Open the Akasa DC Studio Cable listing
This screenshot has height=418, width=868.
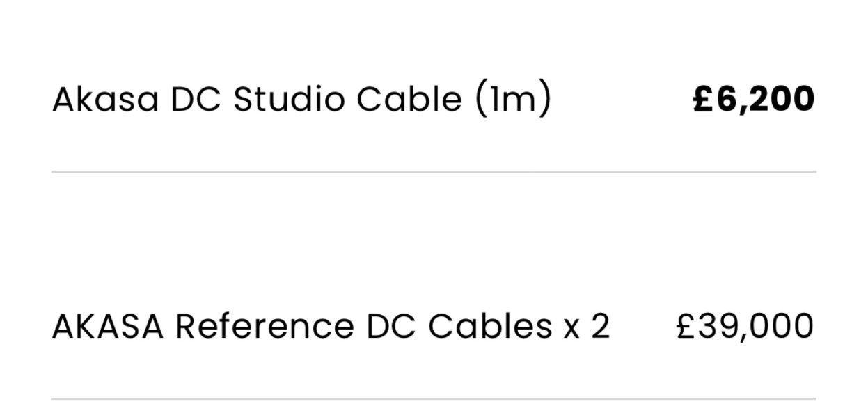(x=301, y=100)
